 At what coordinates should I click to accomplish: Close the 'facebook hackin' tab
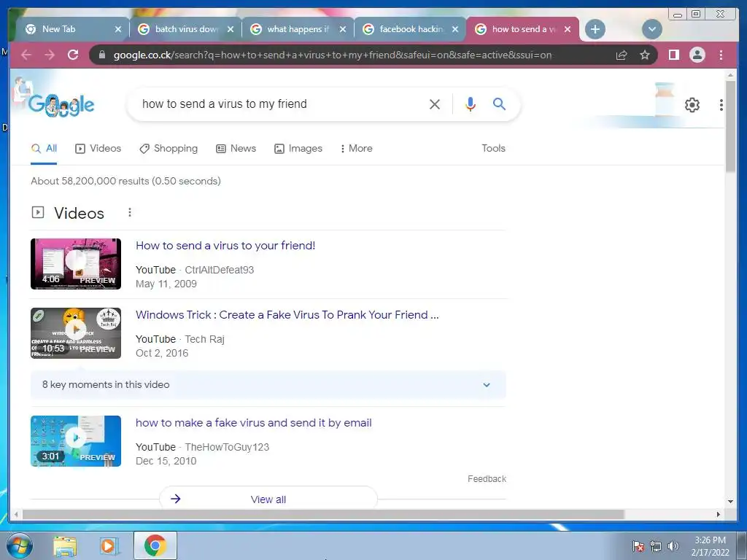tap(455, 29)
